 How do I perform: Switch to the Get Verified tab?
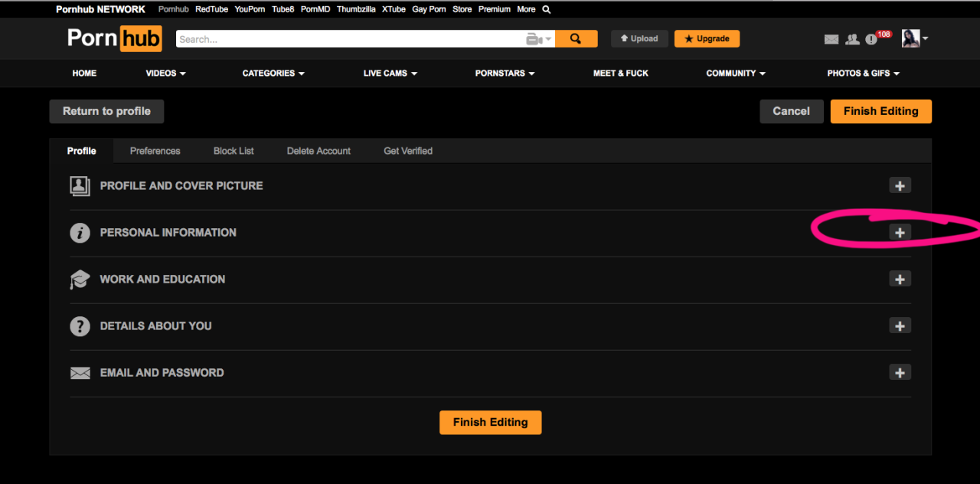[408, 151]
